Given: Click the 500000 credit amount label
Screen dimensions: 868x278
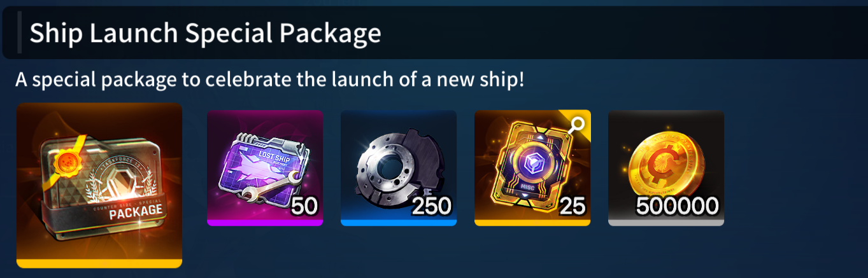Looking at the screenshot, I should tap(677, 206).
